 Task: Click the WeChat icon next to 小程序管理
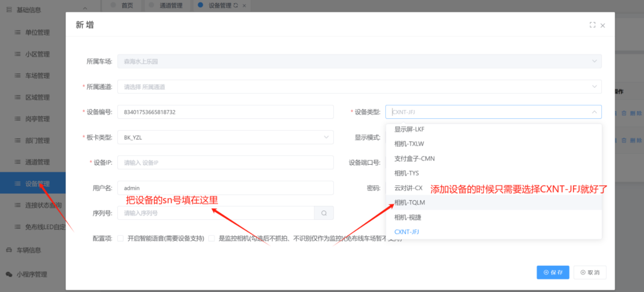(9, 274)
